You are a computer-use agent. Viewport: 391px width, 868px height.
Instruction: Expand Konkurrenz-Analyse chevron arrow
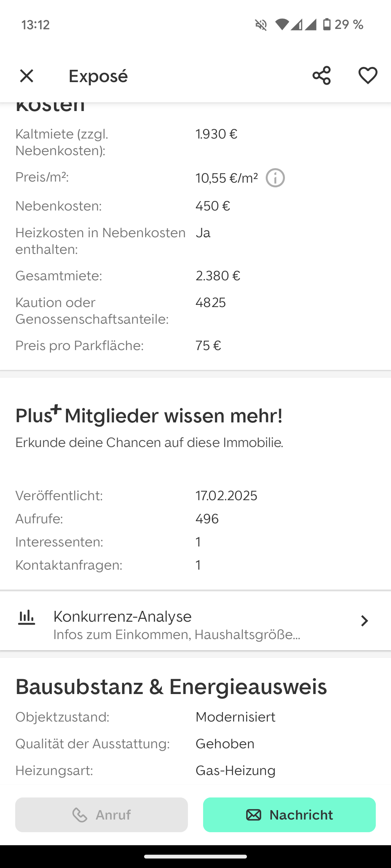(x=364, y=621)
